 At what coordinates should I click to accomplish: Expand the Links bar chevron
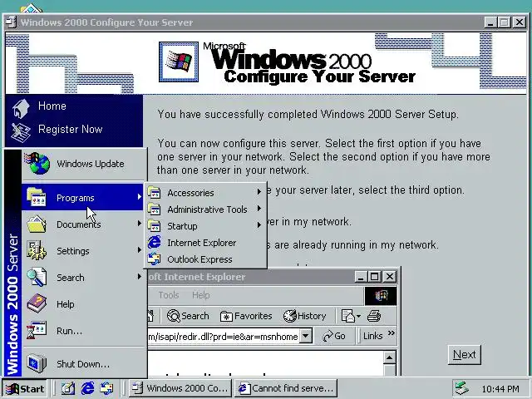[391, 332]
